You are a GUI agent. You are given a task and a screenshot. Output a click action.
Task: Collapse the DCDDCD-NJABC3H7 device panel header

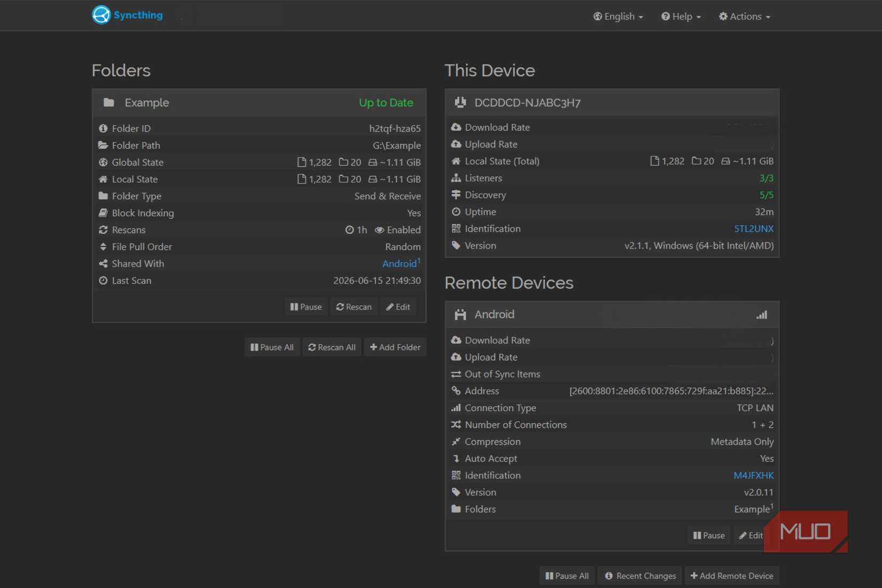click(x=612, y=103)
